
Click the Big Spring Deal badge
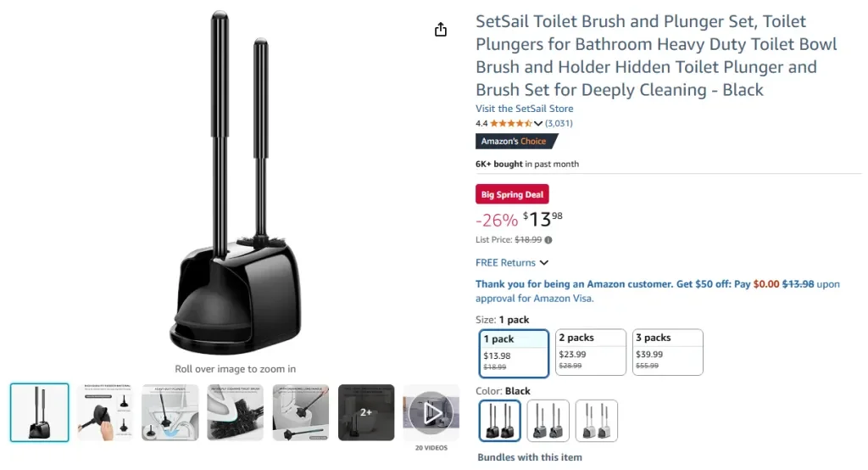(x=512, y=194)
